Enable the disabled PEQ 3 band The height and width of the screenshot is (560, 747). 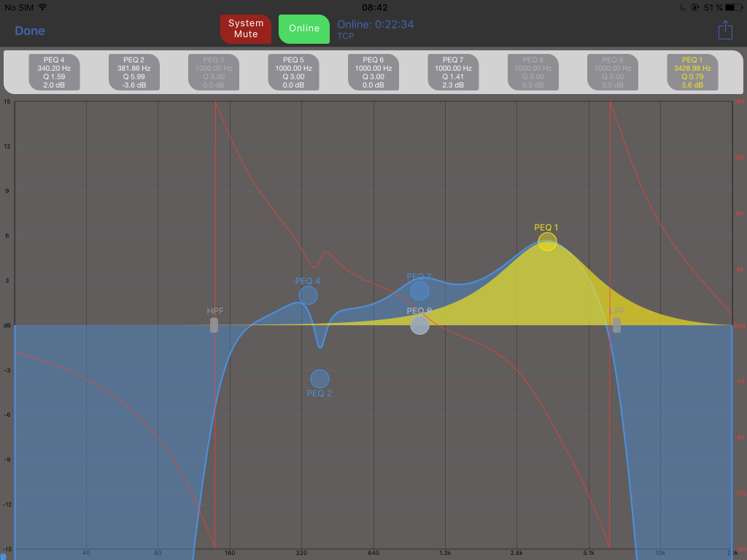point(214,72)
